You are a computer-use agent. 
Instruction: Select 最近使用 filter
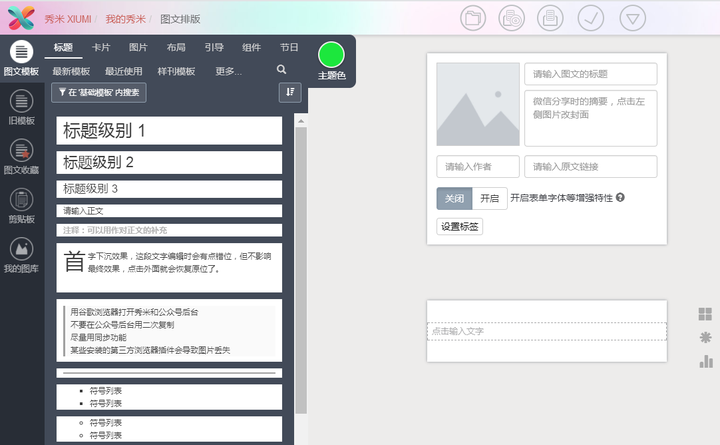124,71
